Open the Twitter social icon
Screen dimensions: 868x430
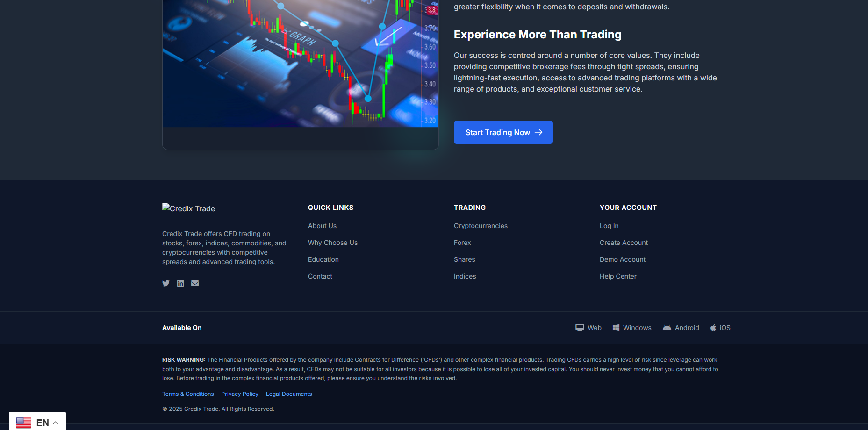[x=166, y=283]
